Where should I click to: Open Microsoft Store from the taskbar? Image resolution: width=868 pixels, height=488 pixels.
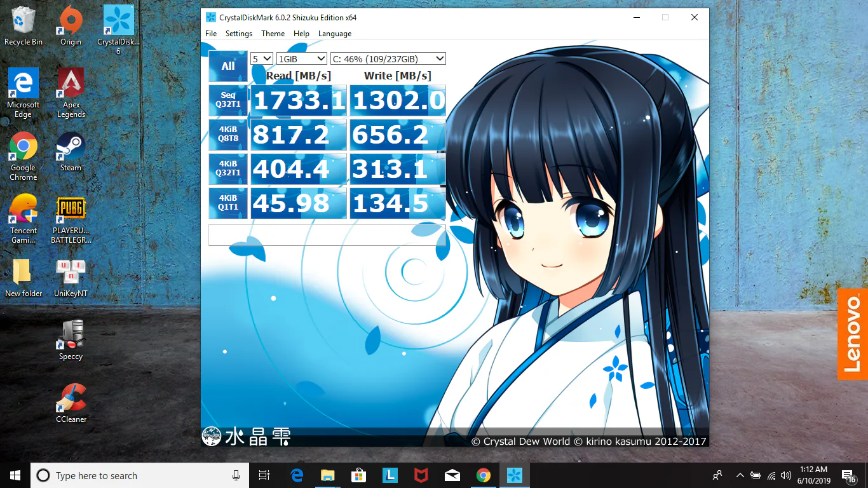point(358,475)
